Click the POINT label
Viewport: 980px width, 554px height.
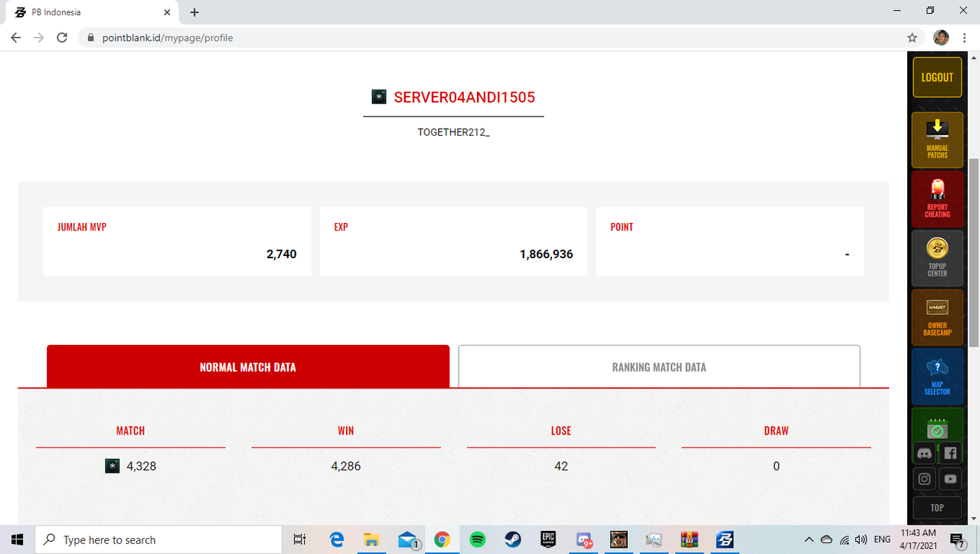coord(622,227)
